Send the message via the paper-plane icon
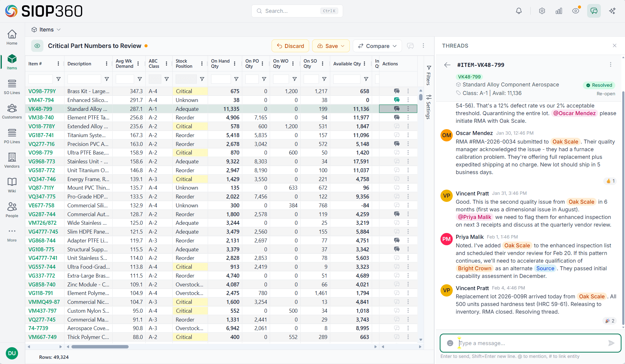This screenshot has height=364, width=625. (x=611, y=343)
